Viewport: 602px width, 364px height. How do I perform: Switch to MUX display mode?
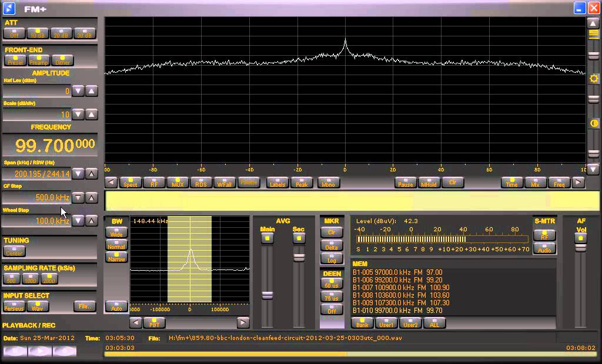click(x=178, y=183)
